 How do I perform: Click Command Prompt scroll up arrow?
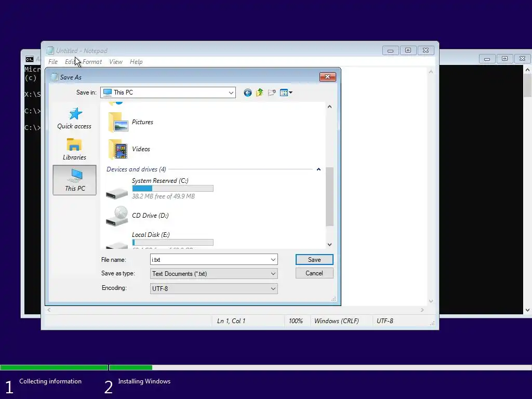[x=527, y=70]
